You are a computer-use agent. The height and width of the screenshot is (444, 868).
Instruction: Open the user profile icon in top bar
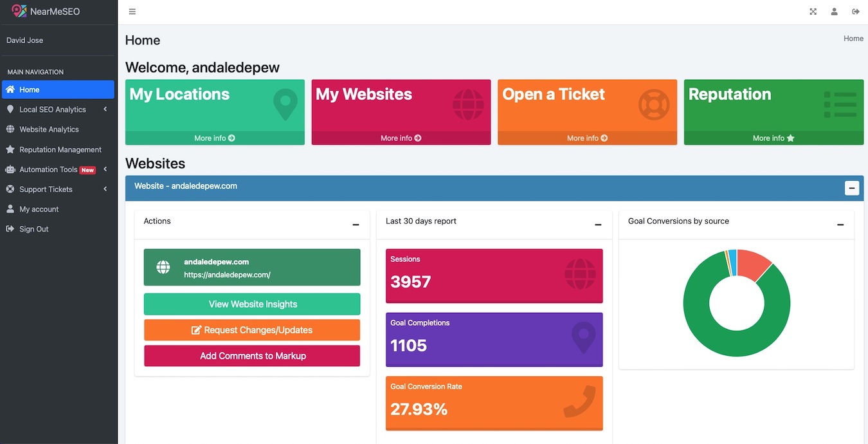(835, 12)
